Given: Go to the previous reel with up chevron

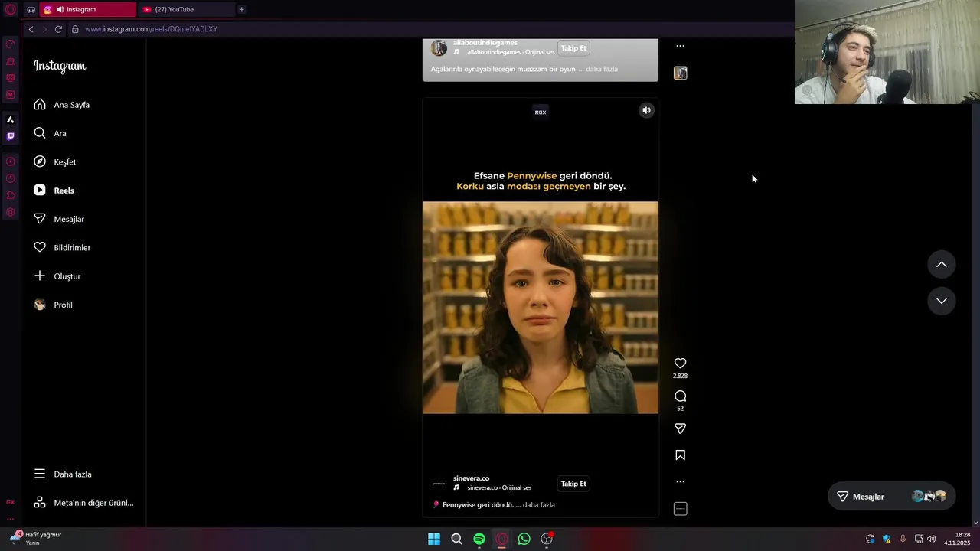Looking at the screenshot, I should [942, 265].
